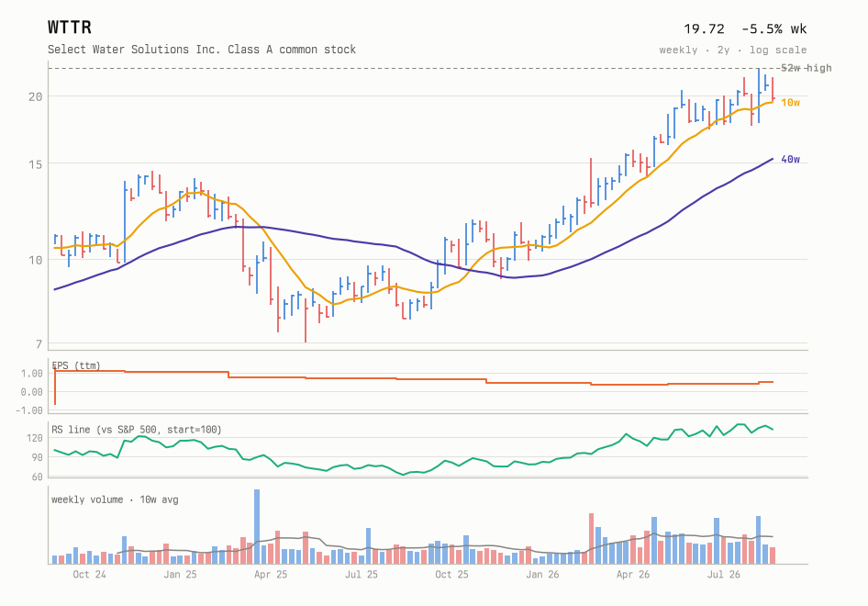Click the 'Jan 25' date axis label
This screenshot has height=606, width=868.
(x=180, y=575)
